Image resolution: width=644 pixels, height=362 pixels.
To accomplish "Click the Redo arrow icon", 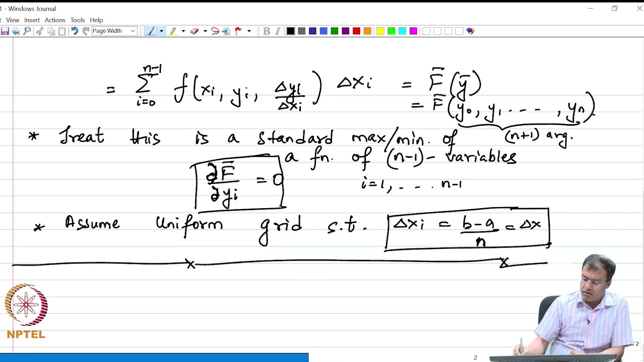I will click(x=86, y=31).
